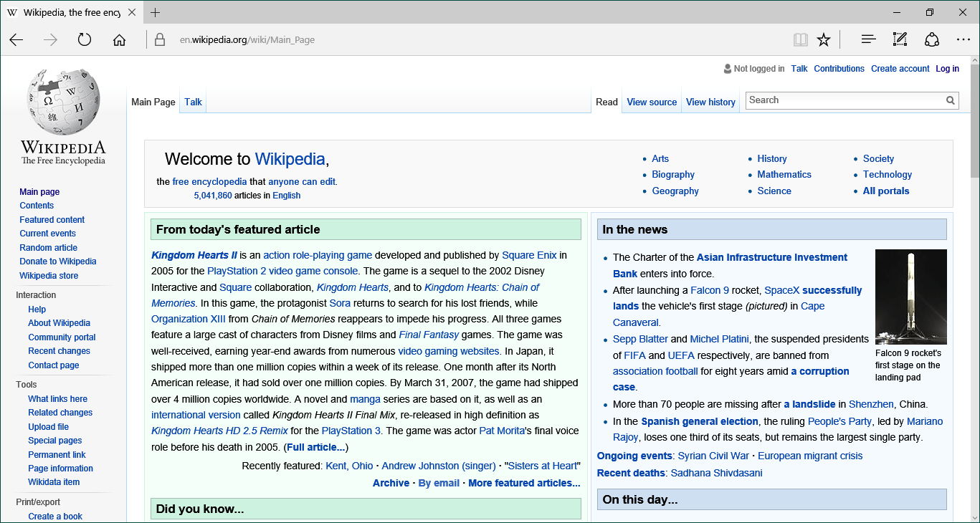Screen dimensions: 980x523
Task: Open the View history tab
Action: coord(710,102)
